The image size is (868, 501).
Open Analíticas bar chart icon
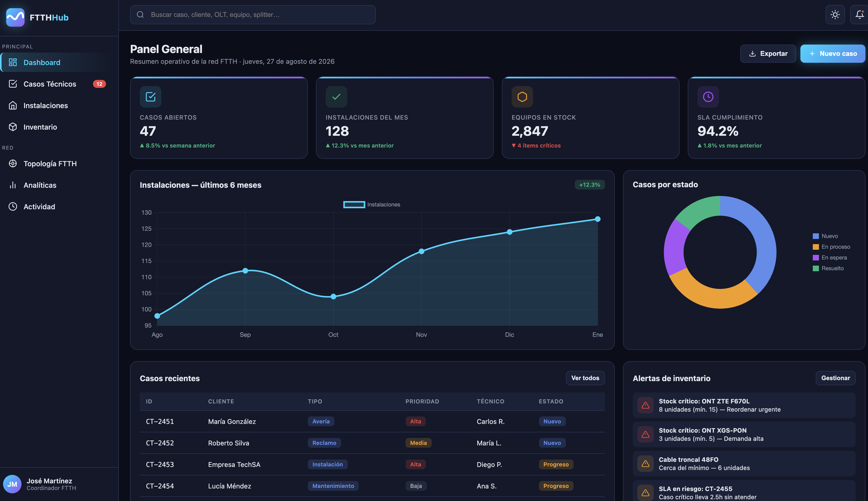[x=13, y=185]
